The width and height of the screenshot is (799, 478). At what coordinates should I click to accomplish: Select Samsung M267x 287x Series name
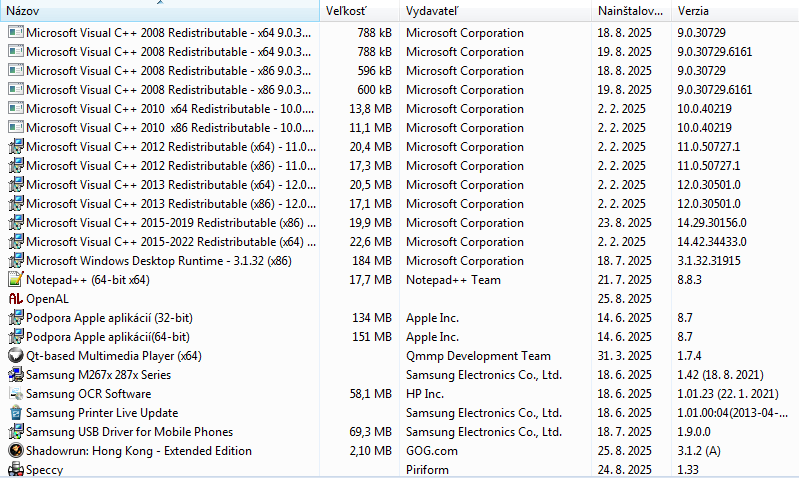click(x=98, y=375)
